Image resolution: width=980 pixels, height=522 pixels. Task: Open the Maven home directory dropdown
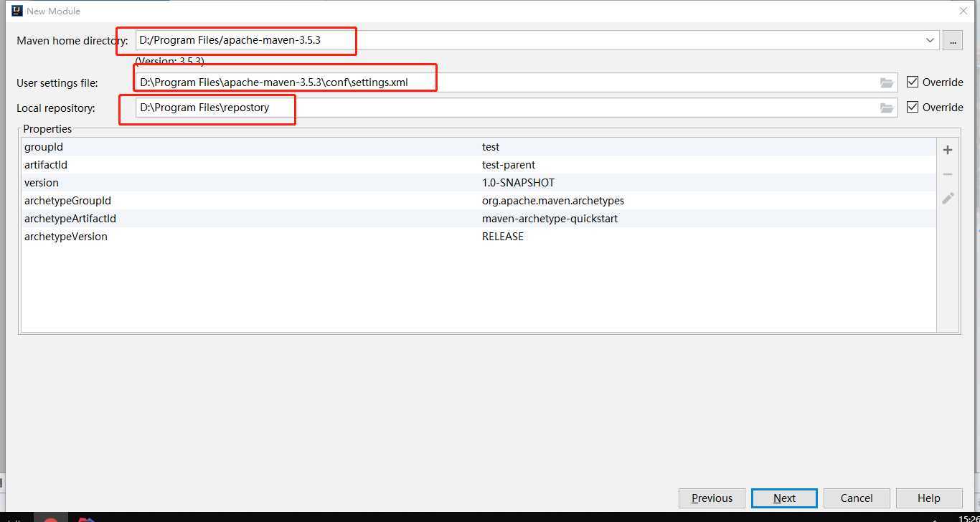pos(930,40)
